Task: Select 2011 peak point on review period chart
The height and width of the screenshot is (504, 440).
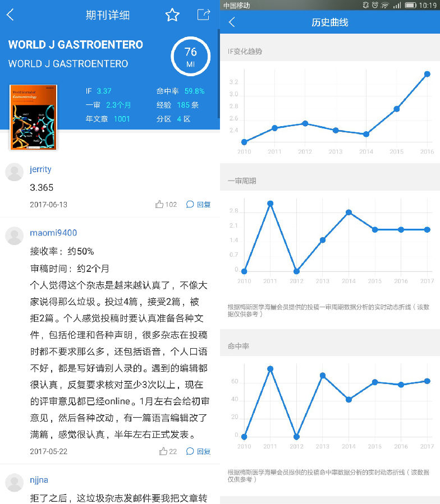Action: coord(271,204)
